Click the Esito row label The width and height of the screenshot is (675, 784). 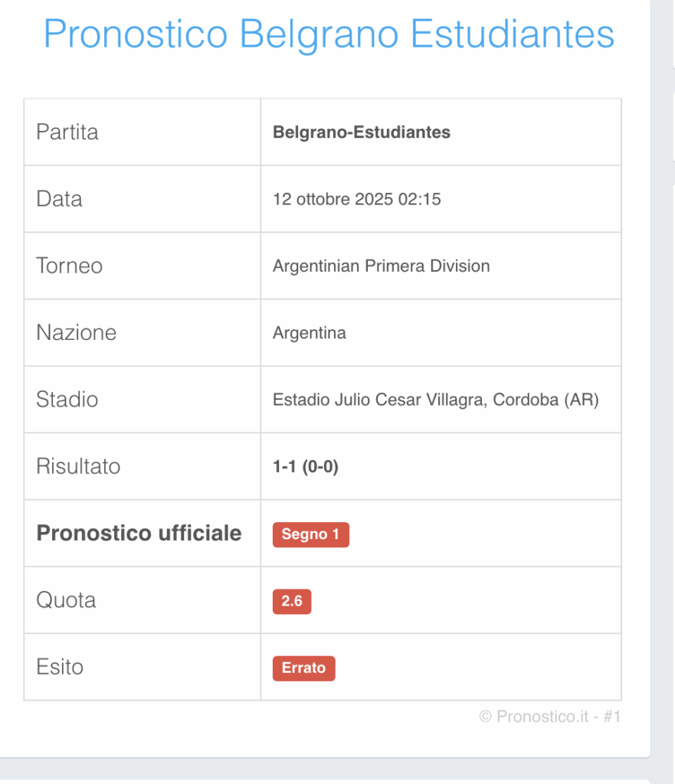[x=60, y=667]
